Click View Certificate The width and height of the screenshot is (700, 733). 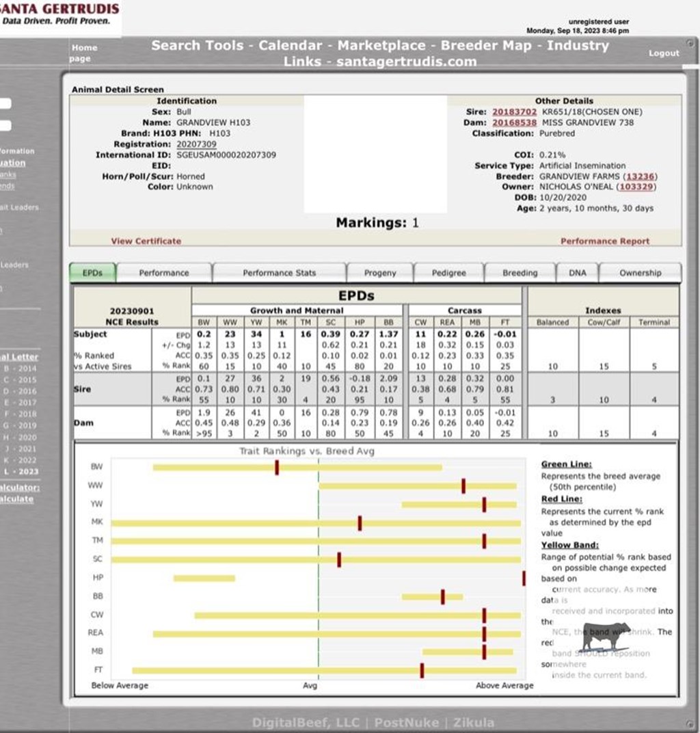[x=146, y=241]
